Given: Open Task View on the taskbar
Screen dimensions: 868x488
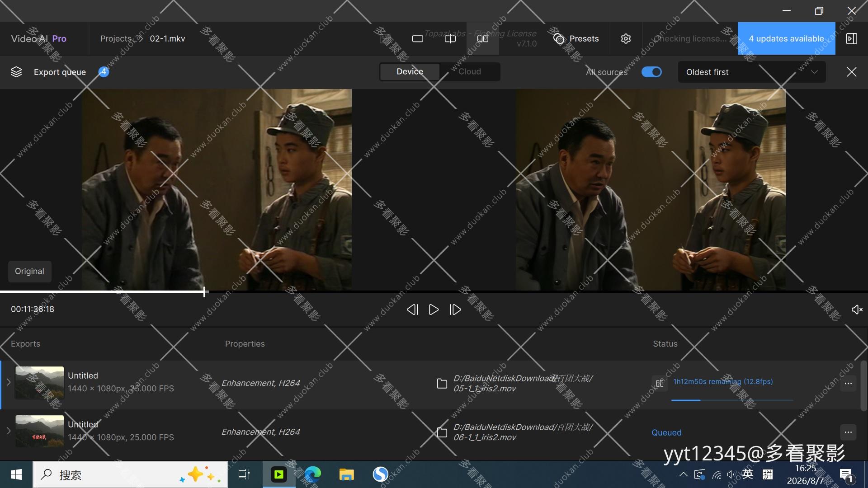Looking at the screenshot, I should [244, 474].
